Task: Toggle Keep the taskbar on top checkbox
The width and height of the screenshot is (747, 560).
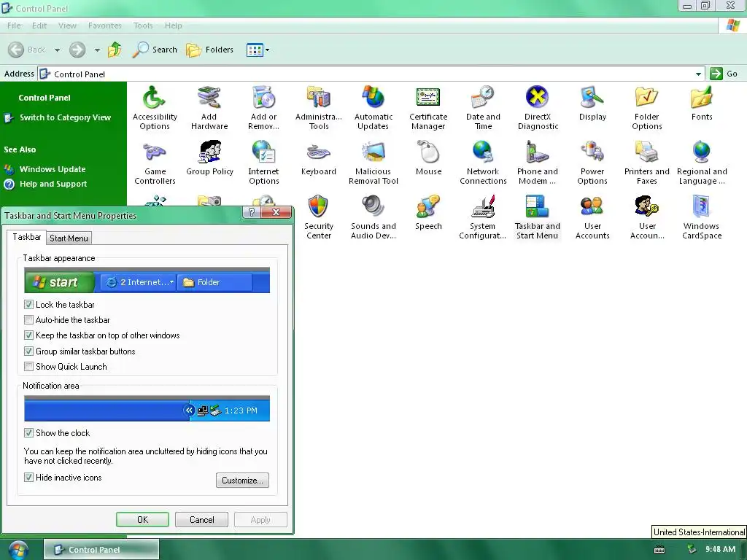Action: click(x=28, y=335)
